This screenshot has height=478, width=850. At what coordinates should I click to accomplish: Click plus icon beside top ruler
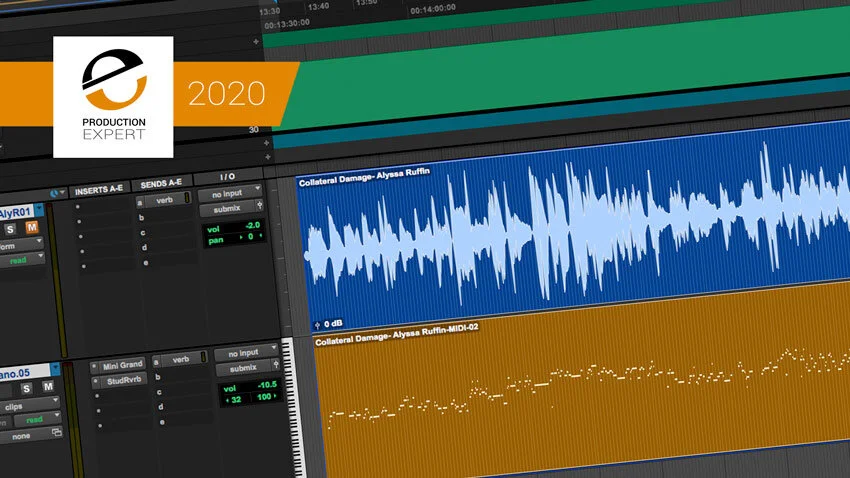pos(256,41)
